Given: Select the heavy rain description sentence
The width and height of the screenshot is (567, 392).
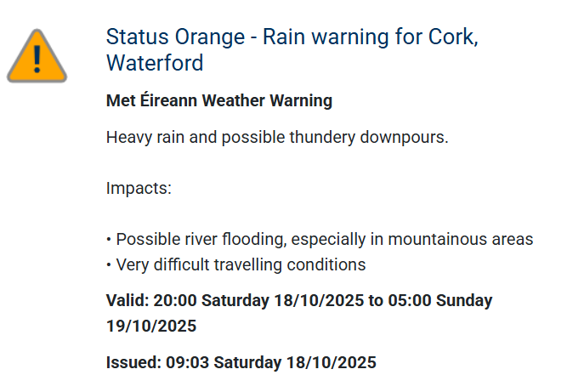Looking at the screenshot, I should pyautogui.click(x=277, y=138).
